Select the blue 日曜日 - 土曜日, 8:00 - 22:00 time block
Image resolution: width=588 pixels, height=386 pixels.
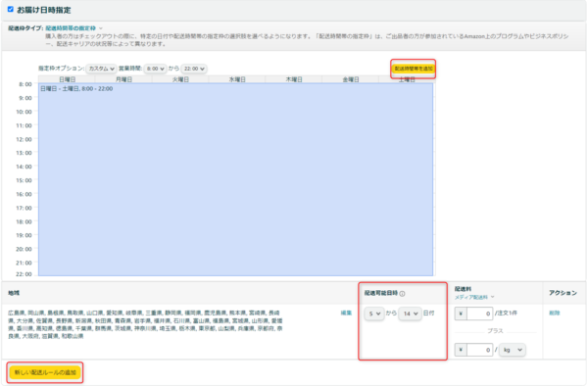[x=235, y=179]
